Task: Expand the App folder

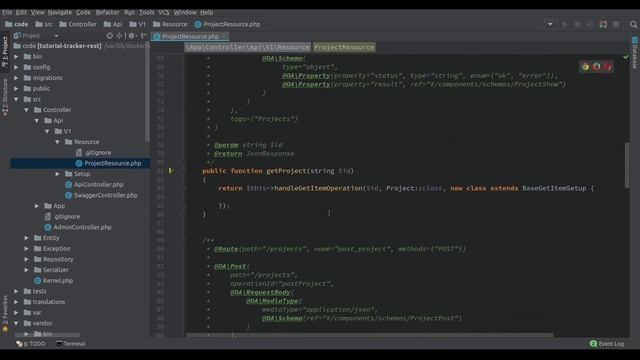Action: (x=37, y=206)
